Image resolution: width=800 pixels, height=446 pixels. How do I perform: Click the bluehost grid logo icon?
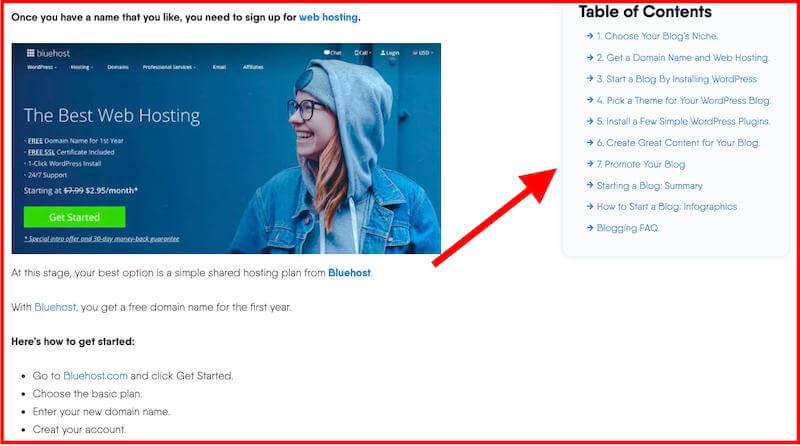[x=31, y=53]
